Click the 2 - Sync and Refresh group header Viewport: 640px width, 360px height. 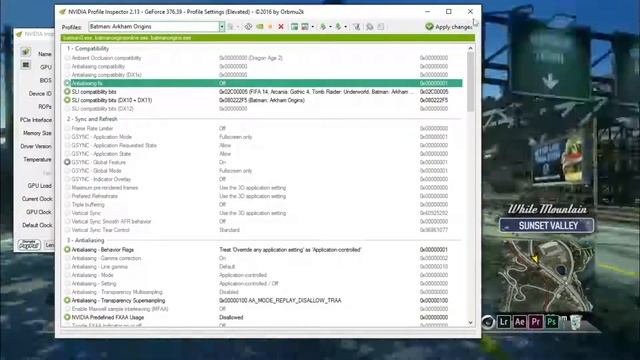tap(92, 119)
